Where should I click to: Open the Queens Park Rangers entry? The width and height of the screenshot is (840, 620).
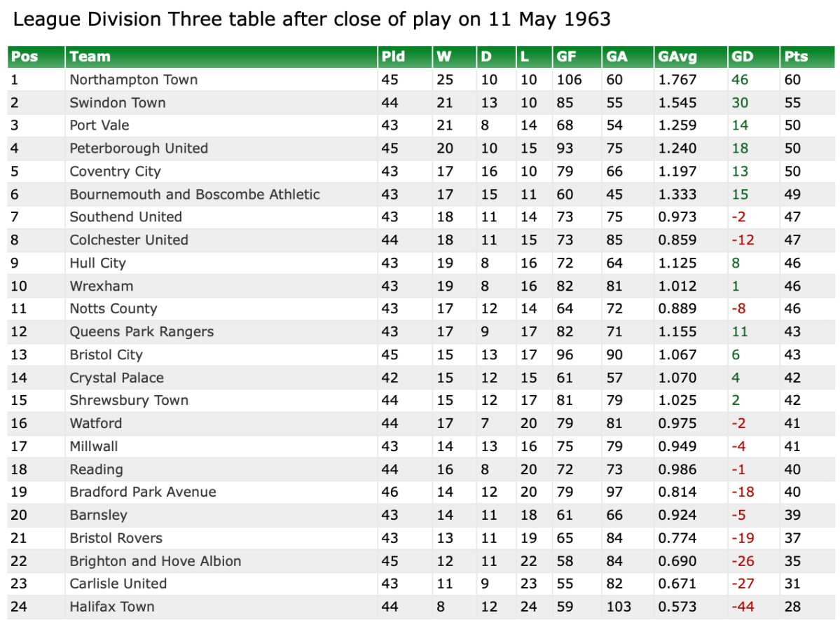(x=142, y=332)
